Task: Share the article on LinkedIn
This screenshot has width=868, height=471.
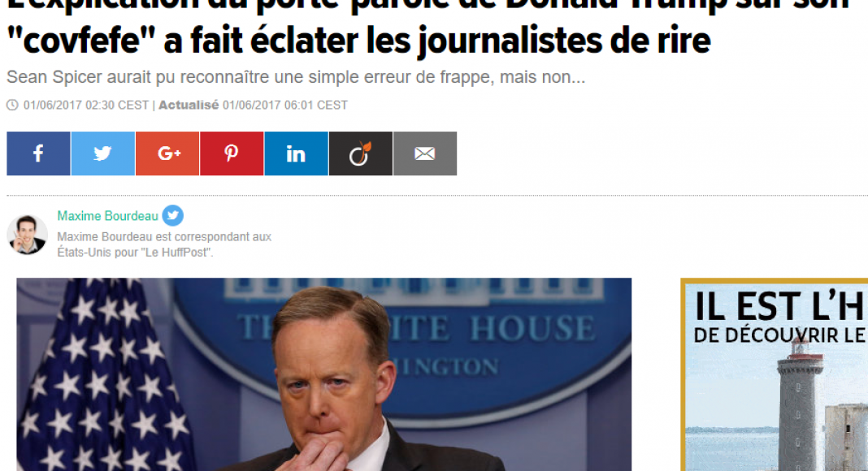Action: pyautogui.click(x=296, y=153)
